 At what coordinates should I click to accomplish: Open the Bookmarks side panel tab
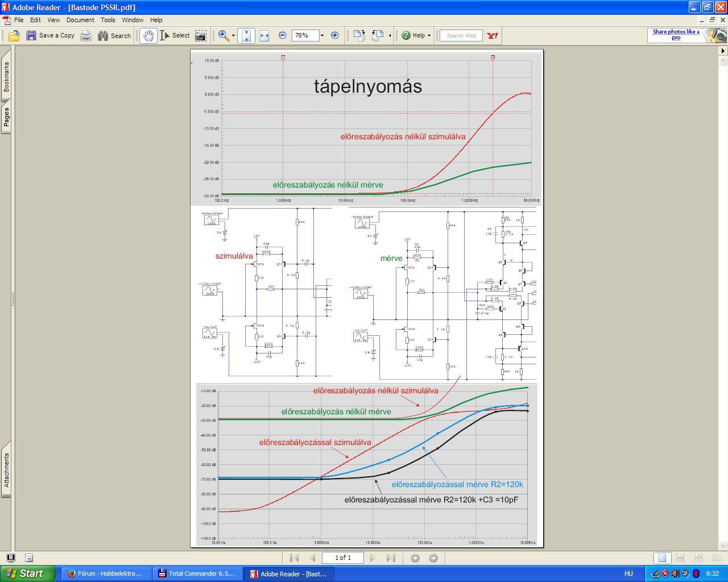tap(6, 77)
